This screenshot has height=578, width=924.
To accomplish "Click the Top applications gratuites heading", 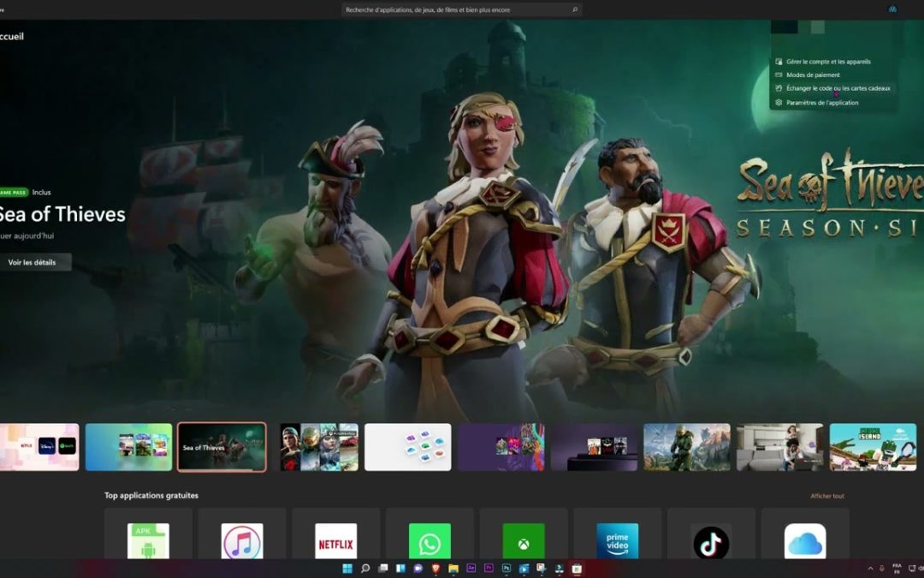I will pos(151,496).
